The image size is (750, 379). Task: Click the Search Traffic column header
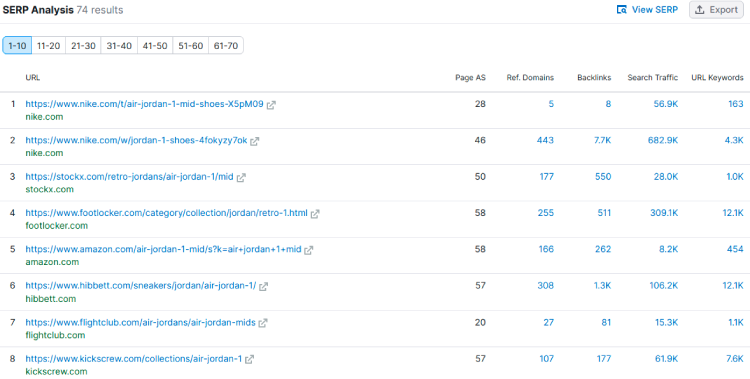tap(652, 78)
